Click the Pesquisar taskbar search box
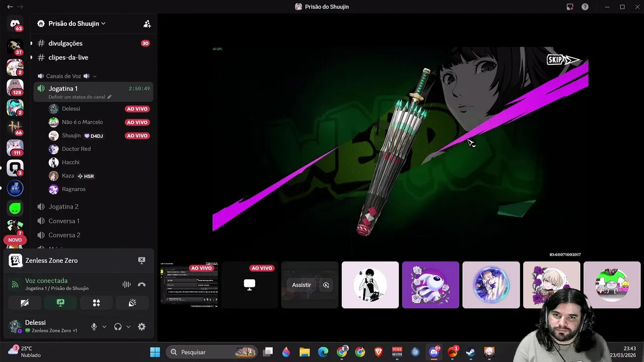This screenshot has height=362, width=644. click(x=212, y=352)
